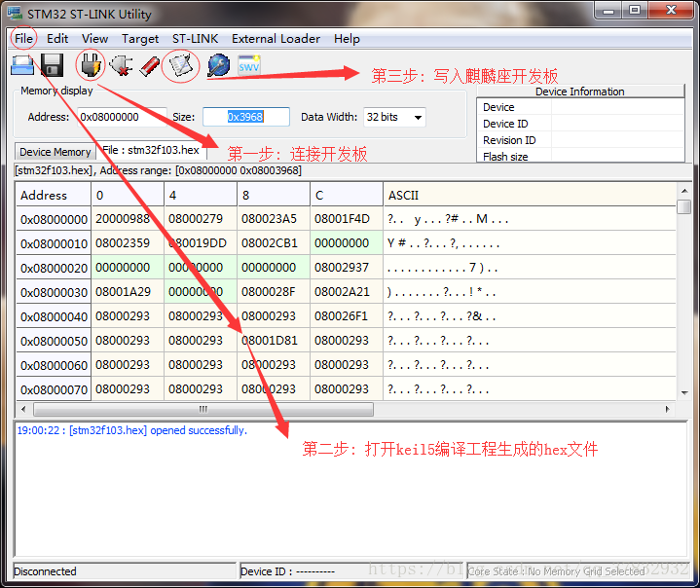700x588 pixels.
Task: Switch to the Device Memory tab
Action: pos(55,152)
